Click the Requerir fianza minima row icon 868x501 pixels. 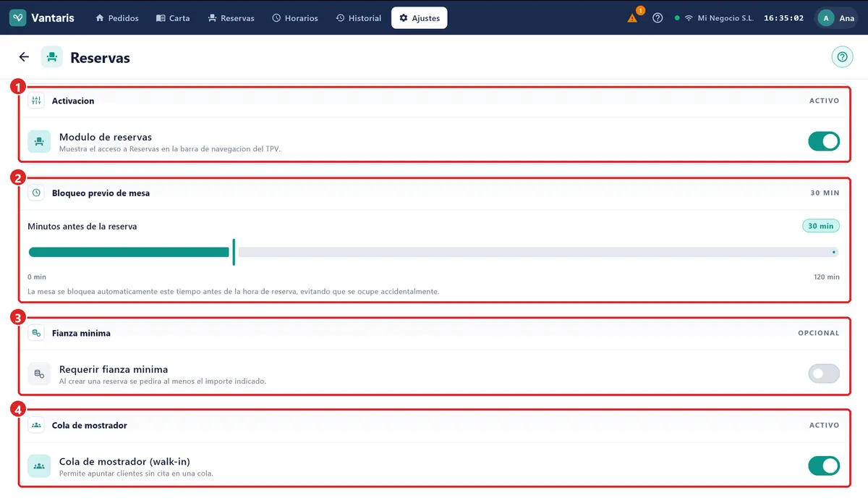click(x=39, y=374)
